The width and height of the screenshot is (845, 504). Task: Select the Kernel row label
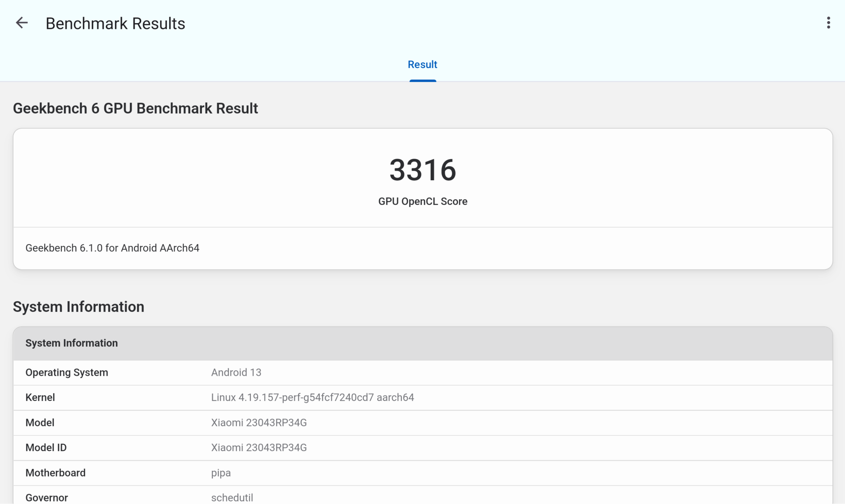coord(40,398)
